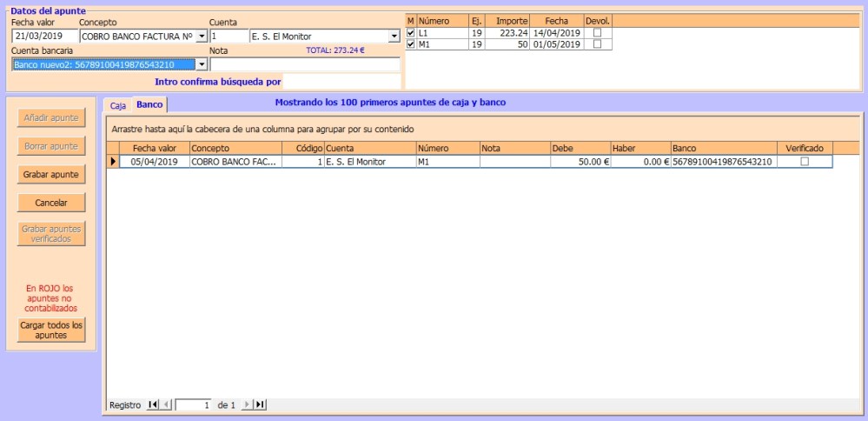Switch to the Caja tab
The width and height of the screenshot is (868, 421).
(x=118, y=105)
